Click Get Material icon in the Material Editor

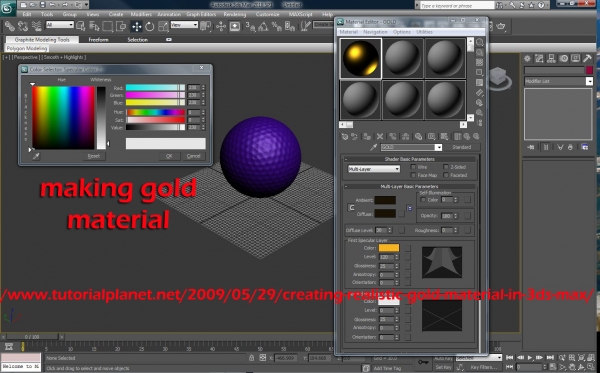coord(344,137)
